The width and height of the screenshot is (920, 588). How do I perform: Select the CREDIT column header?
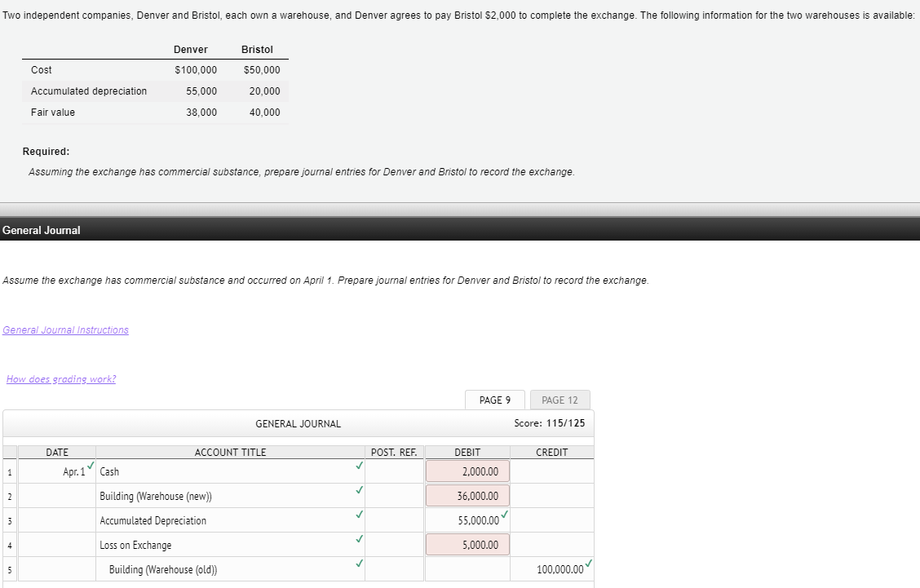point(552,452)
